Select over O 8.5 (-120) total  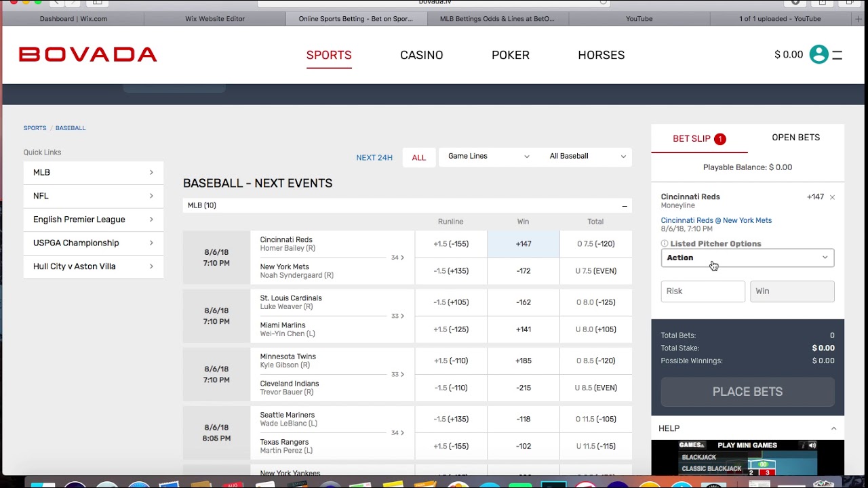pos(596,361)
